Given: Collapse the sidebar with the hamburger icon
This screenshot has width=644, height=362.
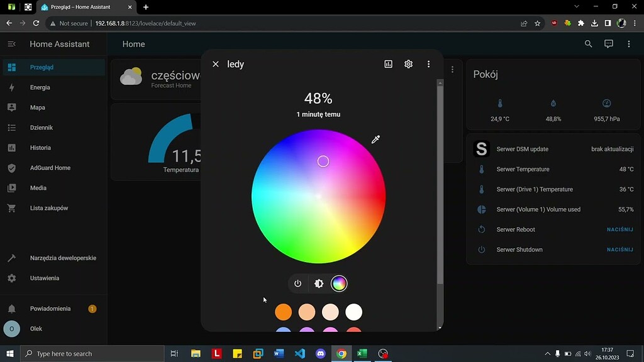Looking at the screenshot, I should (11, 44).
